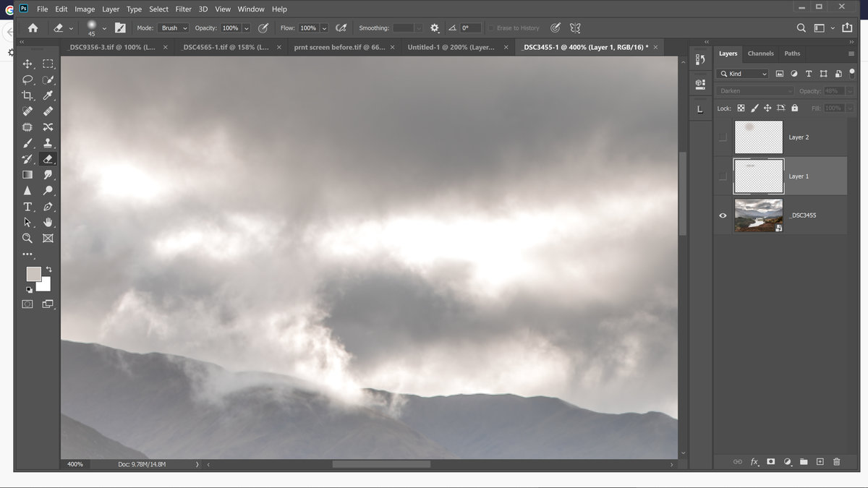Change screen mode icon

click(48, 304)
